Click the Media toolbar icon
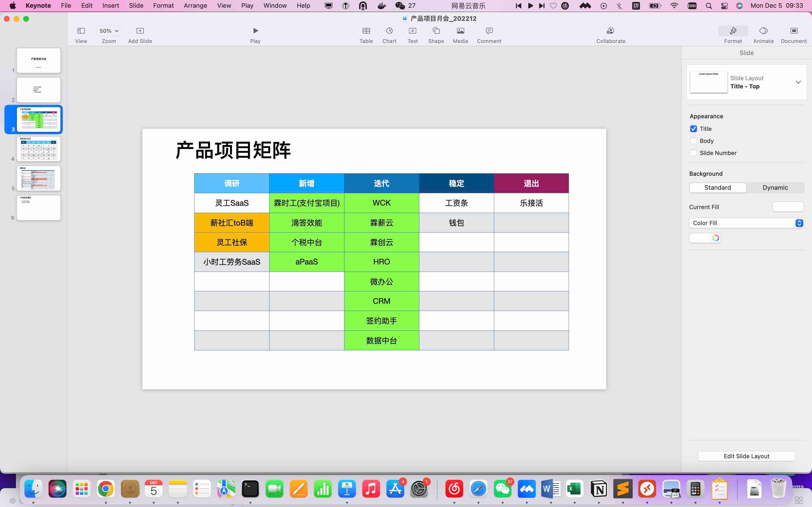 460,31
